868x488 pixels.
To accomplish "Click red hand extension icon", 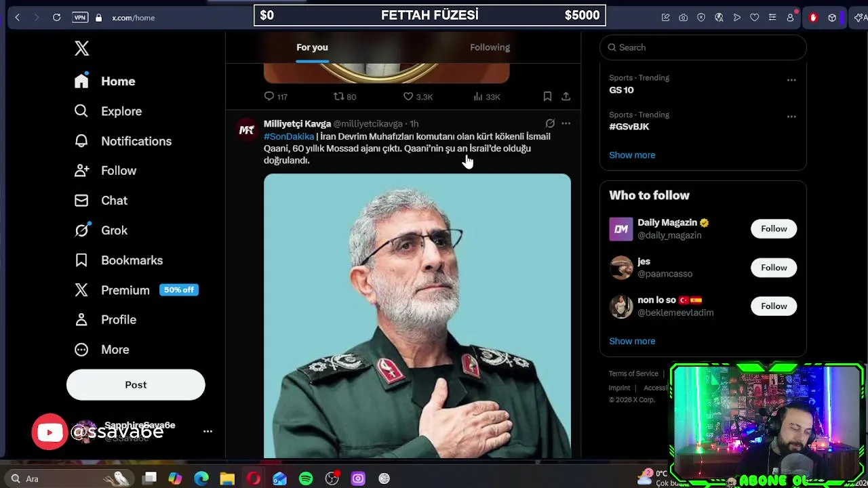I will tap(813, 18).
